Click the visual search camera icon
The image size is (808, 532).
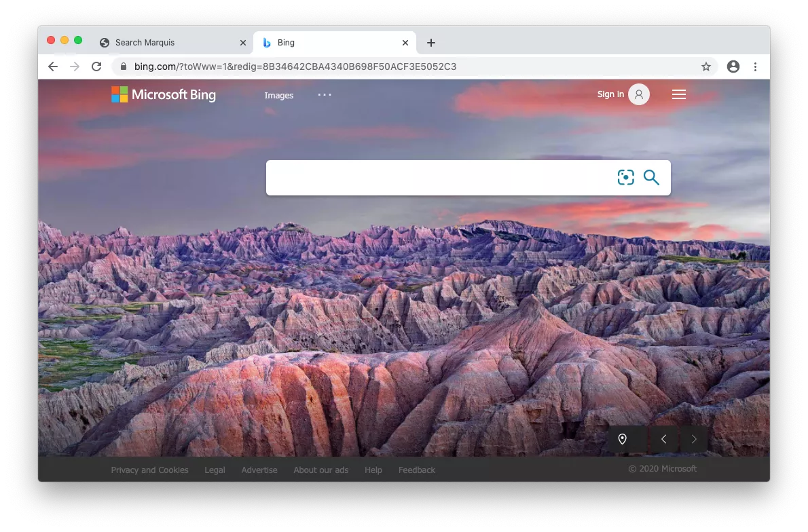625,178
